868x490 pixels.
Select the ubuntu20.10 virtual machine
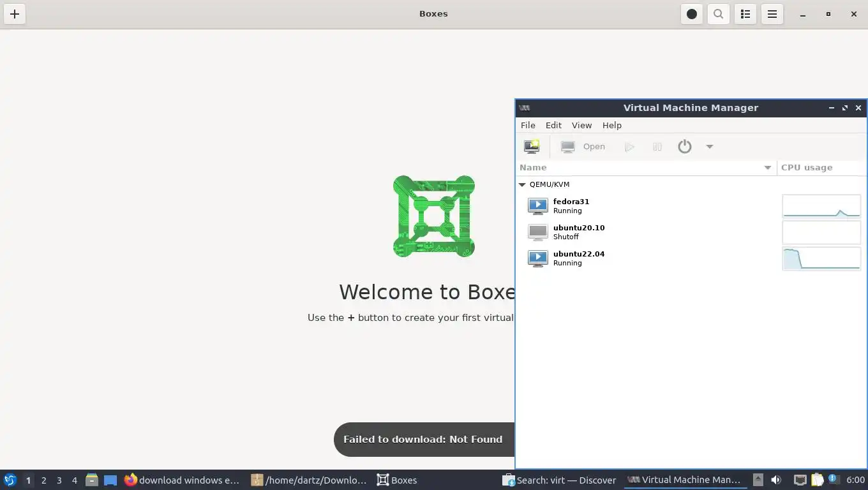click(691, 232)
